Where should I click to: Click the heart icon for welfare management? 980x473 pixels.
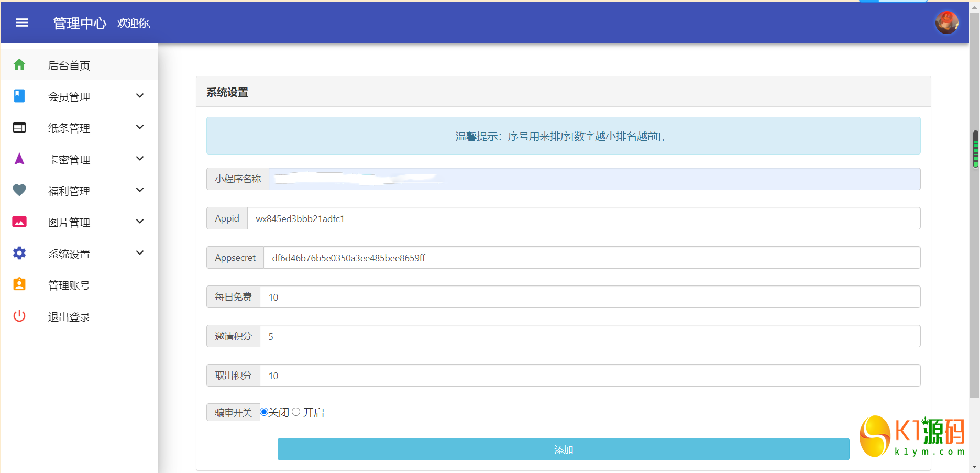tap(19, 190)
